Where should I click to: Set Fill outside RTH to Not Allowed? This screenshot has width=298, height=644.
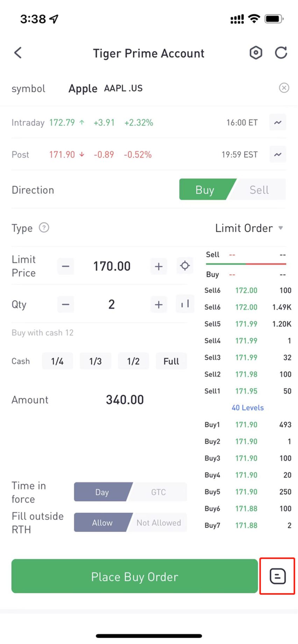[x=158, y=522]
